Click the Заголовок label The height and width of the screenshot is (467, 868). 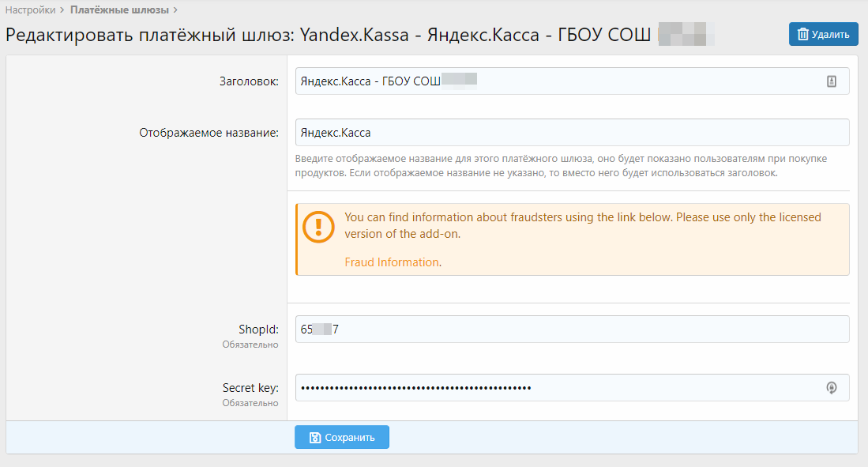coord(248,81)
